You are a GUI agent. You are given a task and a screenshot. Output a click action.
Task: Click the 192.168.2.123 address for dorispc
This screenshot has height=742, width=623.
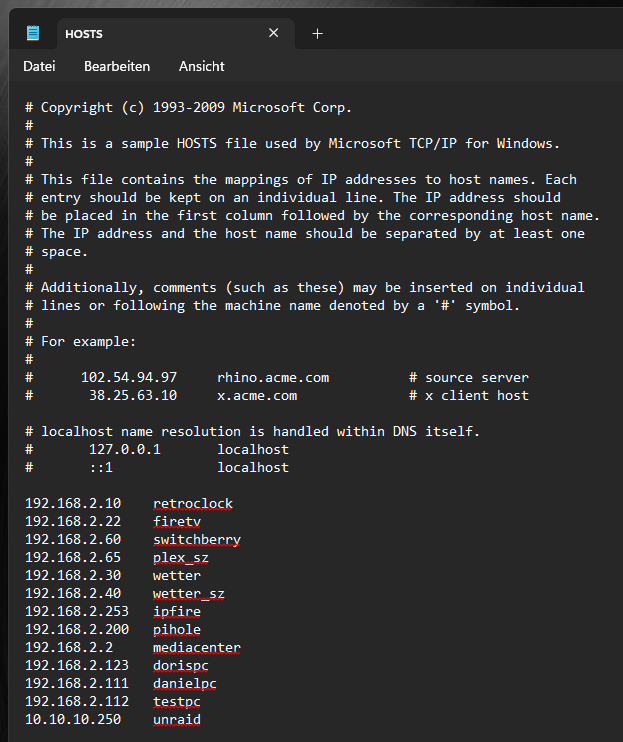(77, 665)
